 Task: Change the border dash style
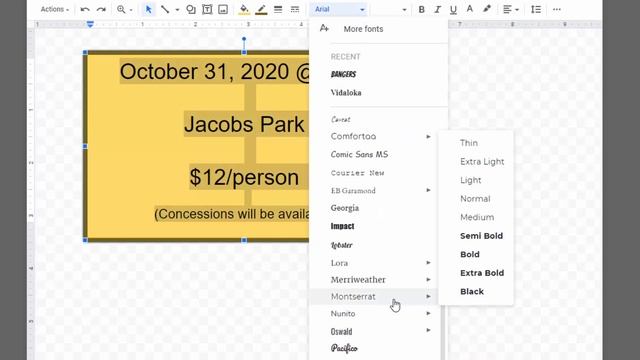pos(295,9)
